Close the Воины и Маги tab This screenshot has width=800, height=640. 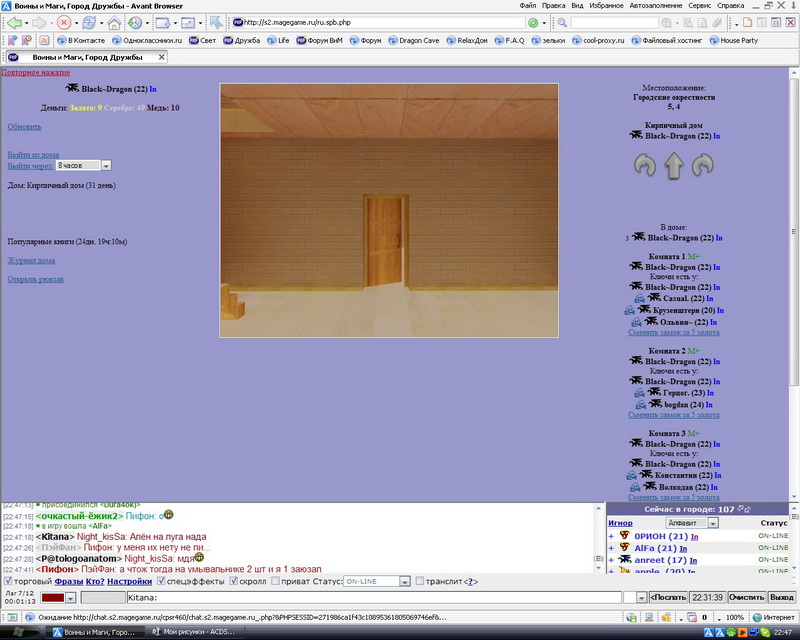(x=162, y=57)
